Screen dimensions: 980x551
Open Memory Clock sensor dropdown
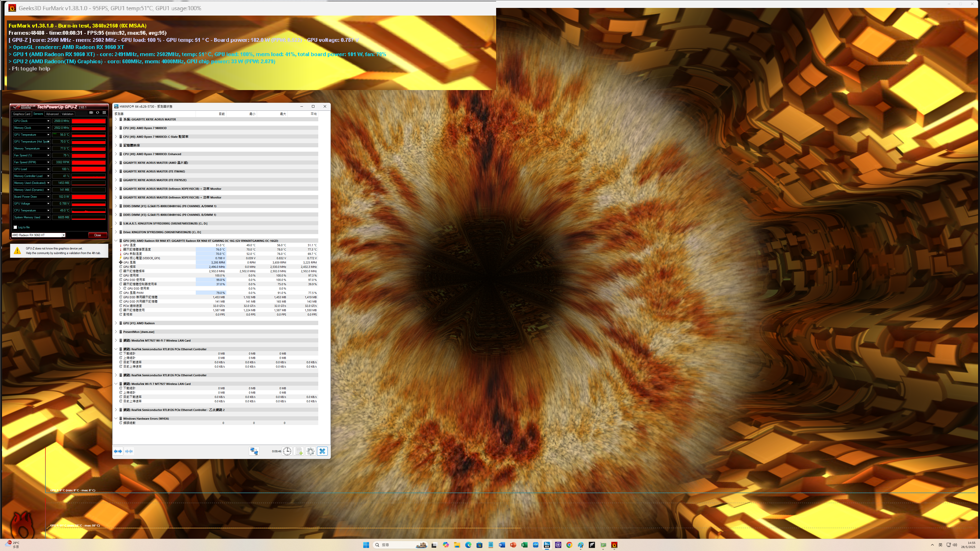(48, 128)
